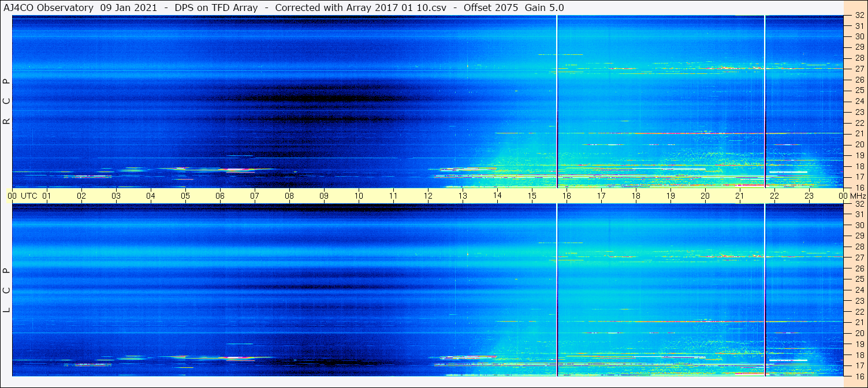Click the 19 MHz label in RCP panel
Image resolution: width=868 pixels, height=388 pixels.
(859, 155)
